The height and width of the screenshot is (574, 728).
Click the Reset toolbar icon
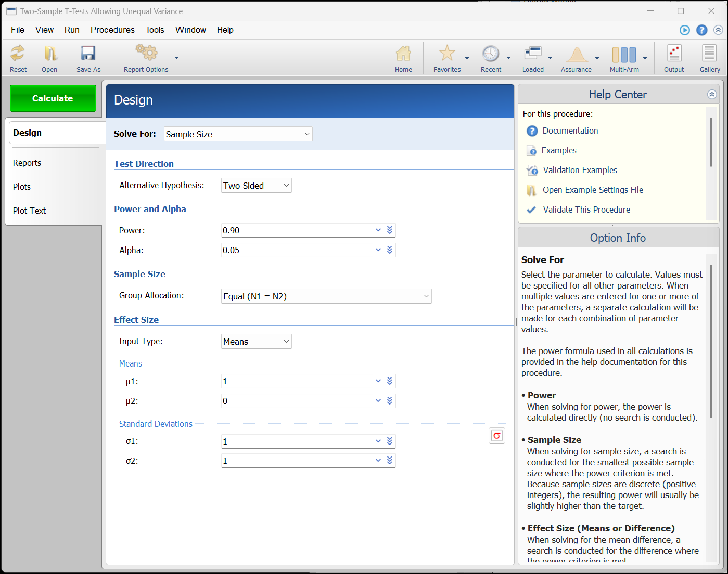coord(18,54)
